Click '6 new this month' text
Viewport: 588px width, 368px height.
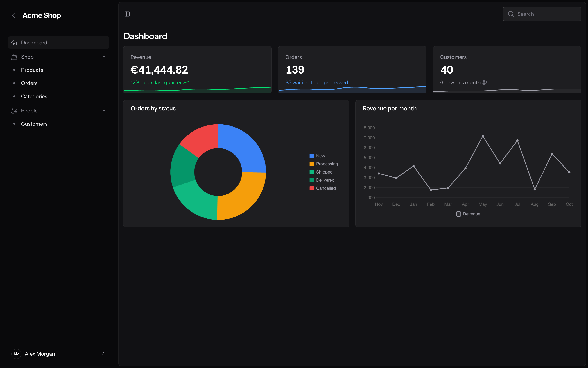click(460, 83)
